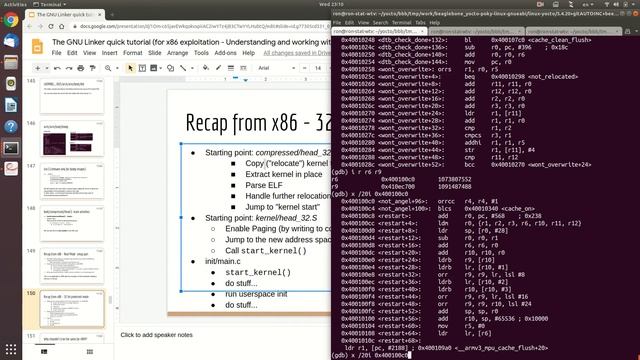Click to add speaker notes
The height and width of the screenshot is (360, 640).
tap(157, 335)
